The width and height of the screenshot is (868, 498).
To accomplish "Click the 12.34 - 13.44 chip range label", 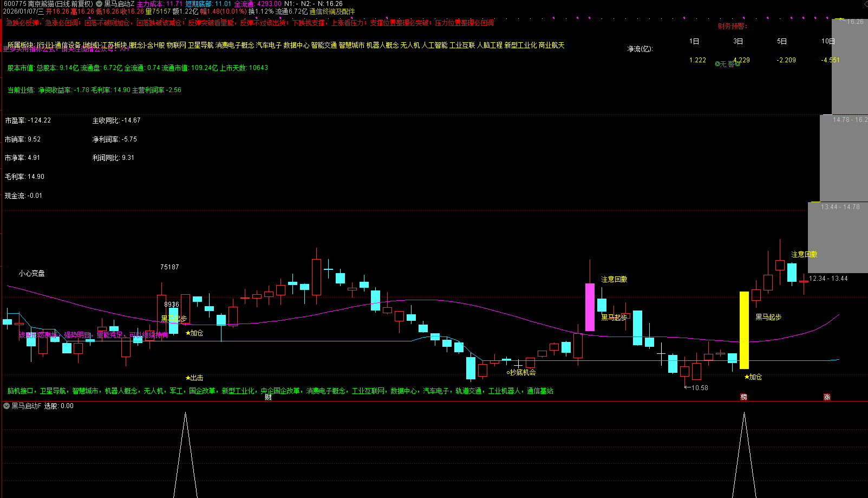I will pyautogui.click(x=828, y=279).
